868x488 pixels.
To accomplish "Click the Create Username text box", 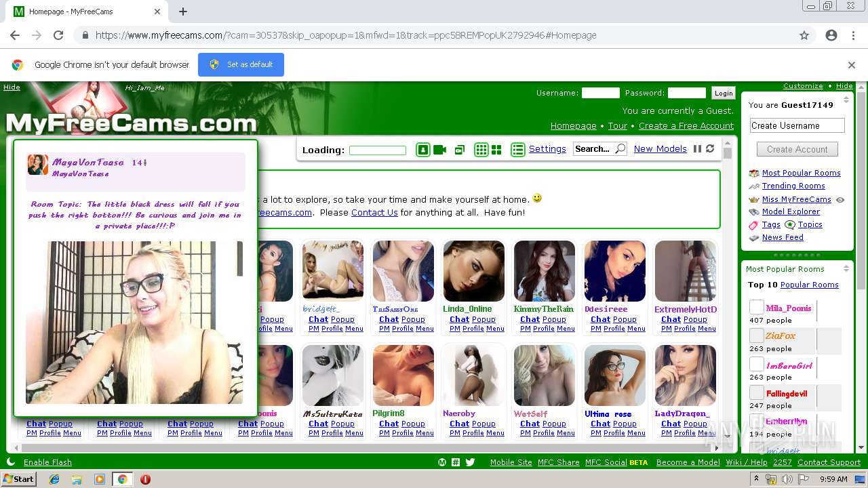I will [797, 125].
